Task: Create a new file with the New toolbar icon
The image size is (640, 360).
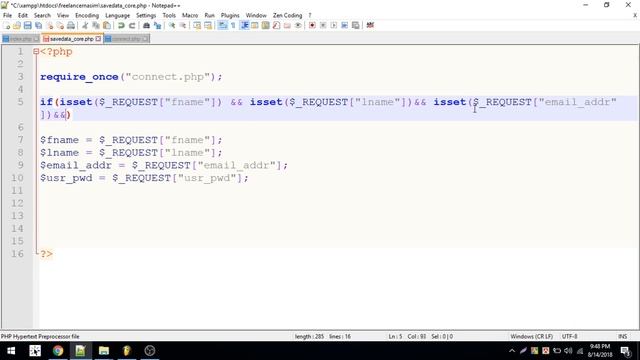Action: [x=7, y=25]
